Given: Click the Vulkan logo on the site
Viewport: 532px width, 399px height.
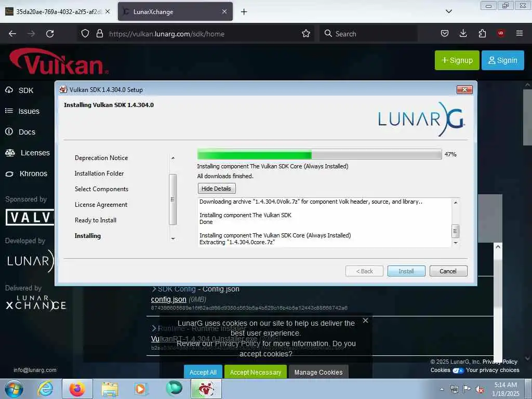Looking at the screenshot, I should (58, 62).
